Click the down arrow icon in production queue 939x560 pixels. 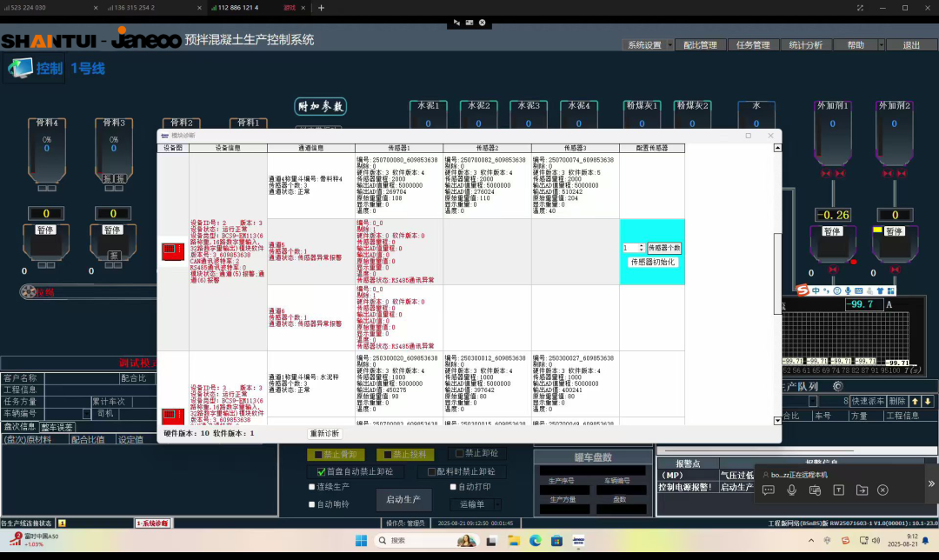(x=928, y=401)
